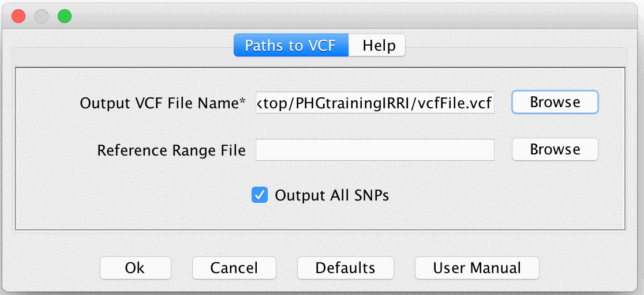Open the User Manual

477,268
